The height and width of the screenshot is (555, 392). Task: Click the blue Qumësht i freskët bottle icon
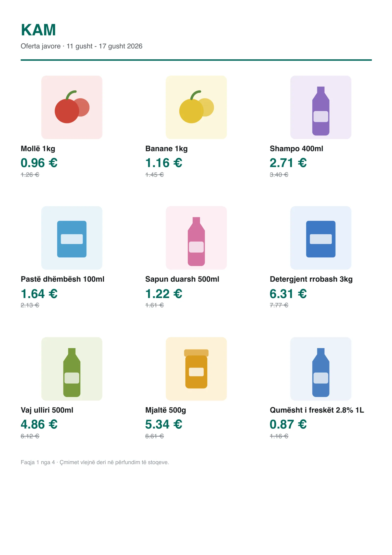coord(321,369)
